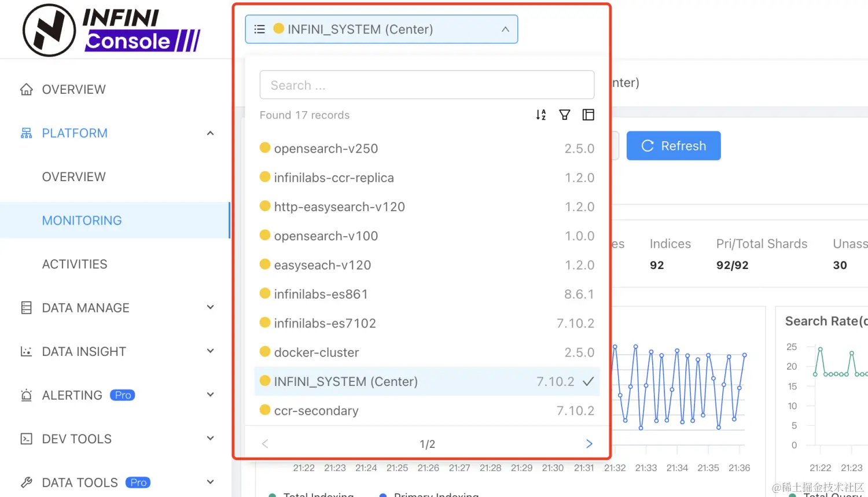Select the infinilabs-ccr-replica cluster
This screenshot has width=868, height=497.
click(427, 178)
